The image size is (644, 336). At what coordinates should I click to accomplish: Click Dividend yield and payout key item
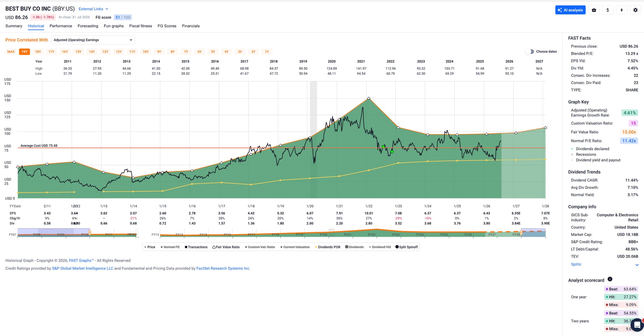click(598, 160)
